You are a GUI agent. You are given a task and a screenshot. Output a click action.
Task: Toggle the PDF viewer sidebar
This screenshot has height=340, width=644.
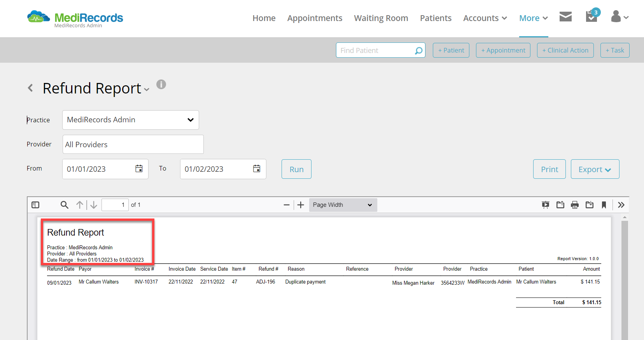(35, 205)
